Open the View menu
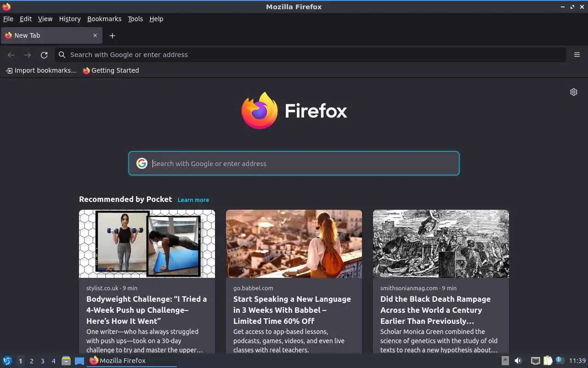The width and height of the screenshot is (588, 368). click(x=45, y=19)
